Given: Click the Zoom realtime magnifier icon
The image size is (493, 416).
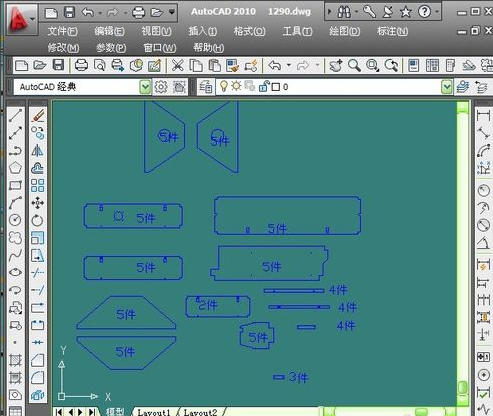Looking at the screenshot, I should click(x=354, y=65).
